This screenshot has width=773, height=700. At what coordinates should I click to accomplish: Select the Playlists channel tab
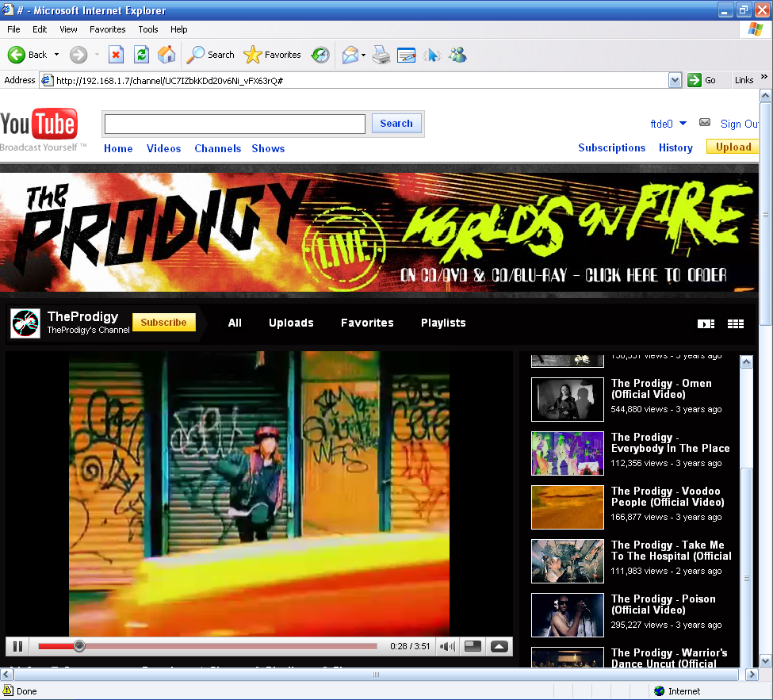pyautogui.click(x=443, y=323)
